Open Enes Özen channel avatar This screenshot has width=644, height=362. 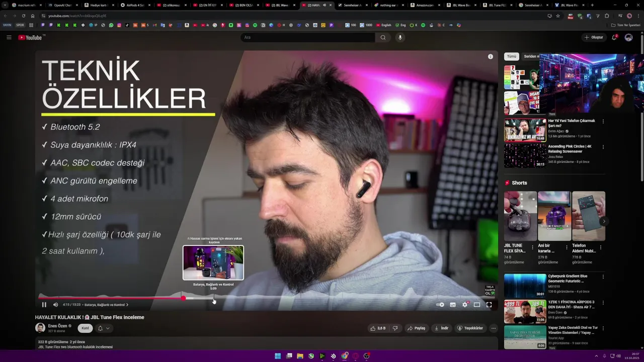(40, 328)
